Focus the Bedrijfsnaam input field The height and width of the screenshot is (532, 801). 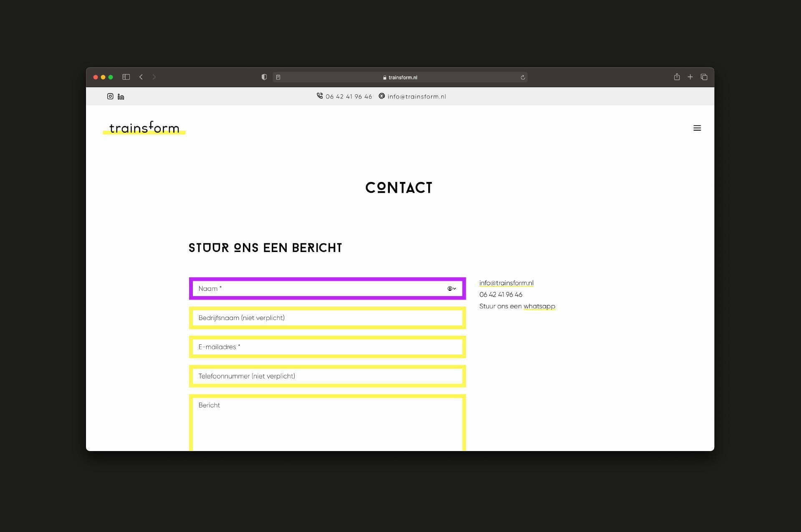(327, 318)
